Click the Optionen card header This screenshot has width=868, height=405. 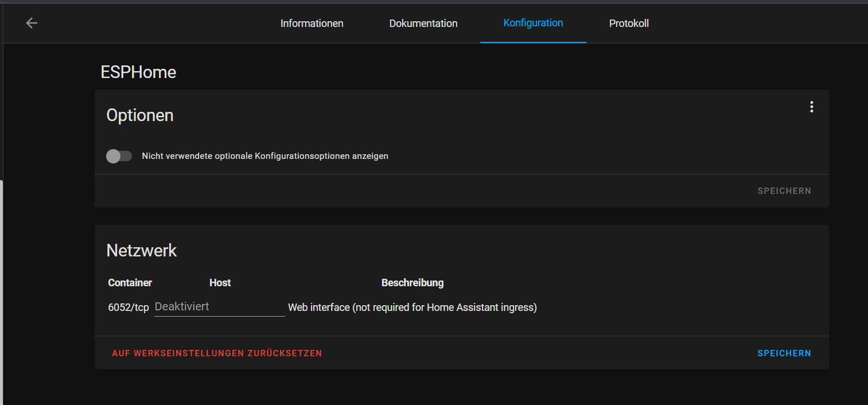(139, 115)
